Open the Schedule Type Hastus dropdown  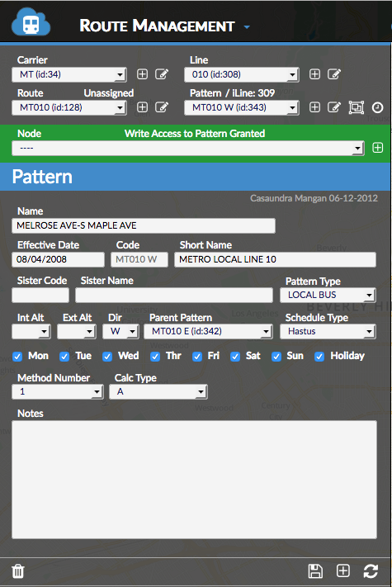pos(328,331)
